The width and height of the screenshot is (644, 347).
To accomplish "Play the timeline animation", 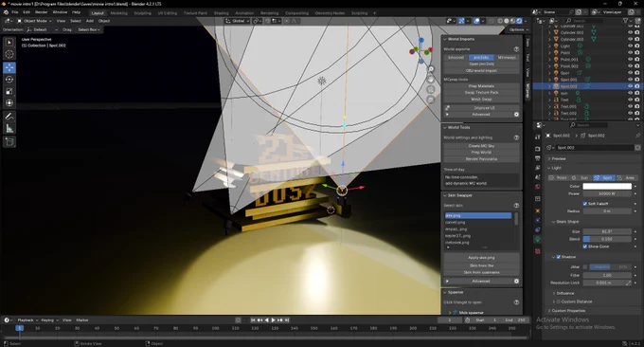I will click(x=273, y=320).
